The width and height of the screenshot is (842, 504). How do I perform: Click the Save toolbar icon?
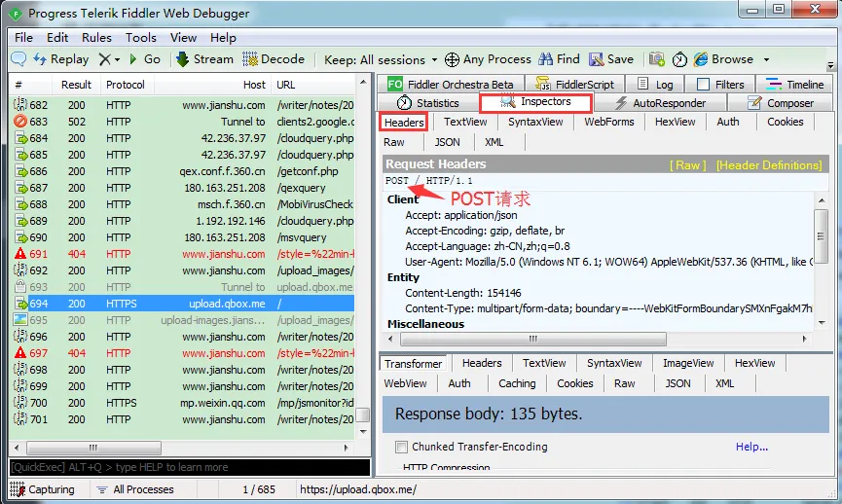(x=596, y=59)
